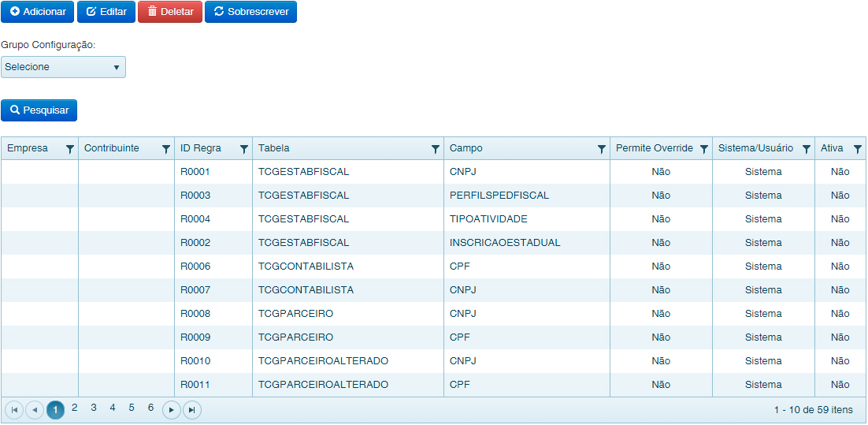The height and width of the screenshot is (425, 868).
Task: Select the R0010 rule cell
Action: (x=213, y=361)
